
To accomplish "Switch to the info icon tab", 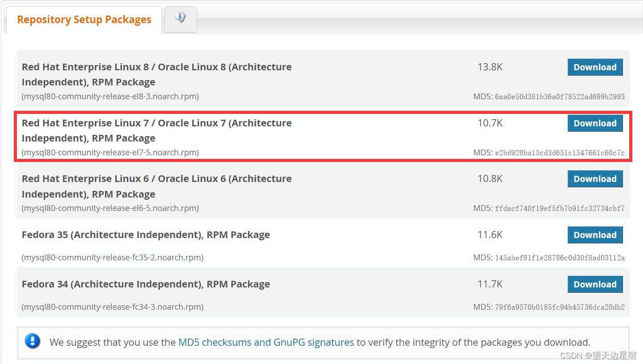I will (180, 19).
